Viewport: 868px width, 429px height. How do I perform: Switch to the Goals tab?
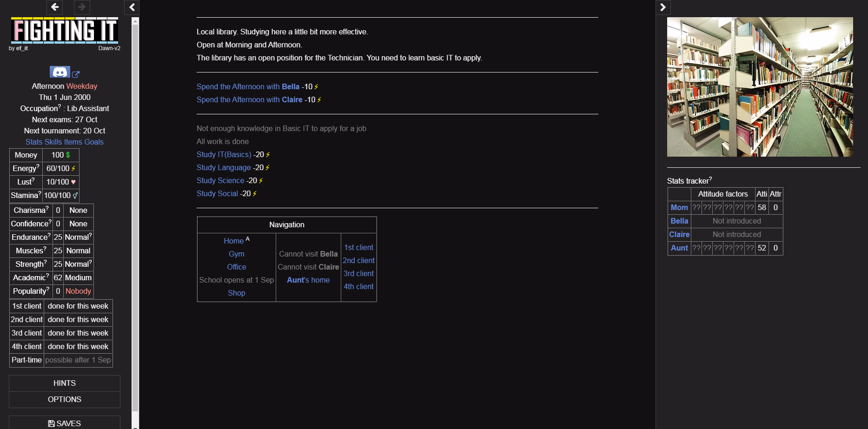tap(94, 142)
